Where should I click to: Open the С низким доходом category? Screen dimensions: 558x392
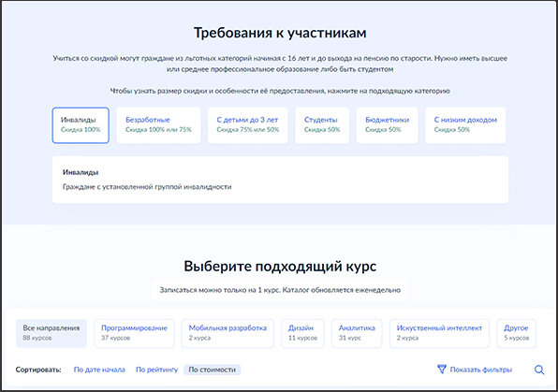[x=465, y=125]
